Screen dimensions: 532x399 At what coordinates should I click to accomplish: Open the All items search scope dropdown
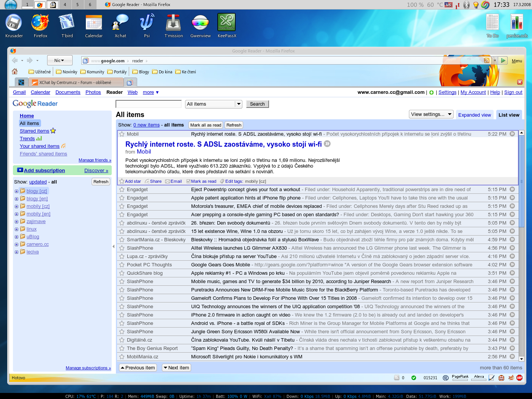[214, 104]
